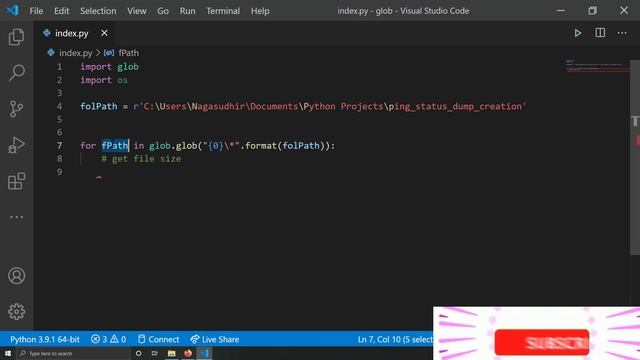
Task: Open the Run menu
Action: 187,11
